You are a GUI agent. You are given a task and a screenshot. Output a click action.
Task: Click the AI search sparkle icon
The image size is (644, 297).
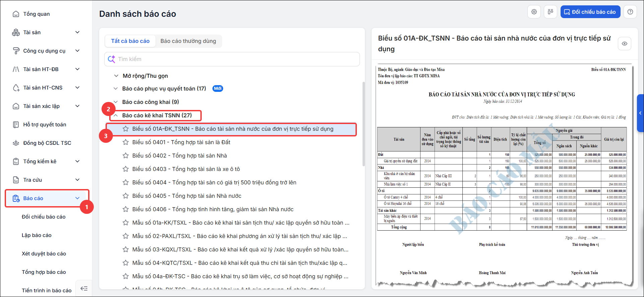pos(112,59)
